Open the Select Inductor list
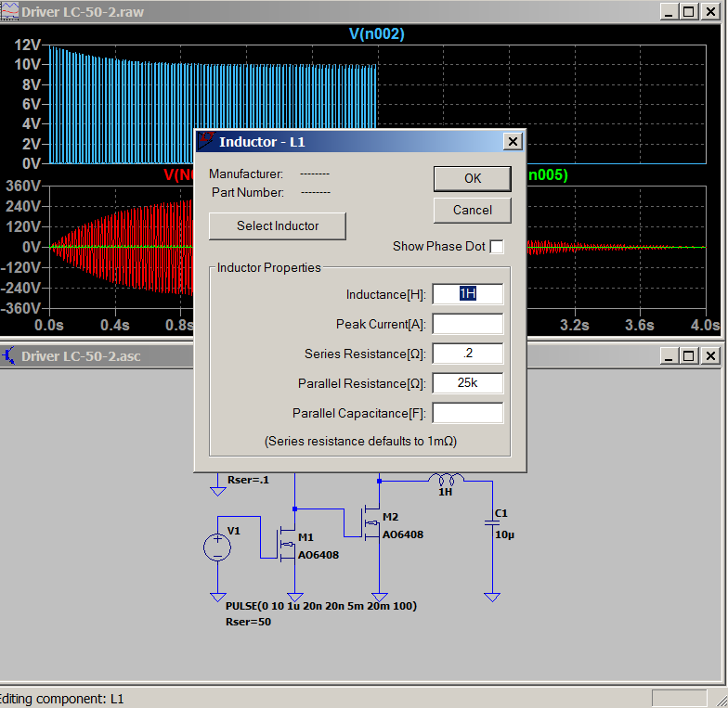 pos(278,225)
